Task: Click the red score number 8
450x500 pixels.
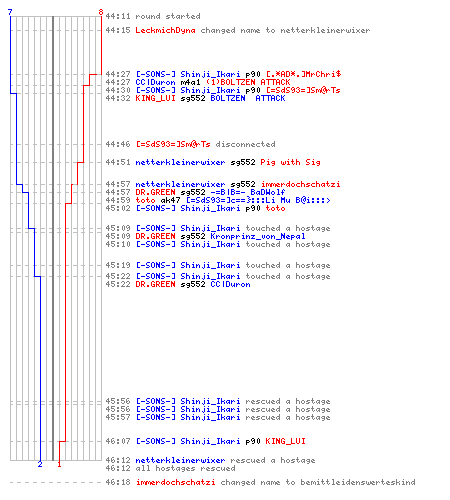Action: click(101, 12)
